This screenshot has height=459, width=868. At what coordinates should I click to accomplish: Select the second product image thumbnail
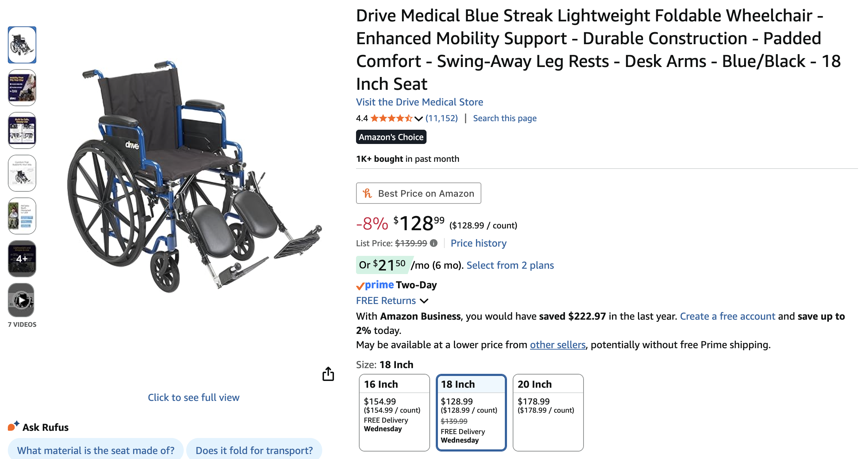tap(22, 88)
